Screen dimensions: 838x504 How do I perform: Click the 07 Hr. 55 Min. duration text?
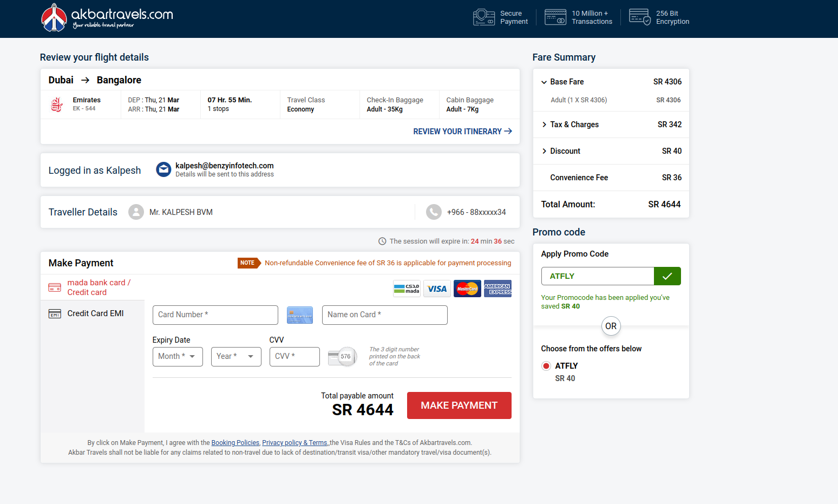230,100
